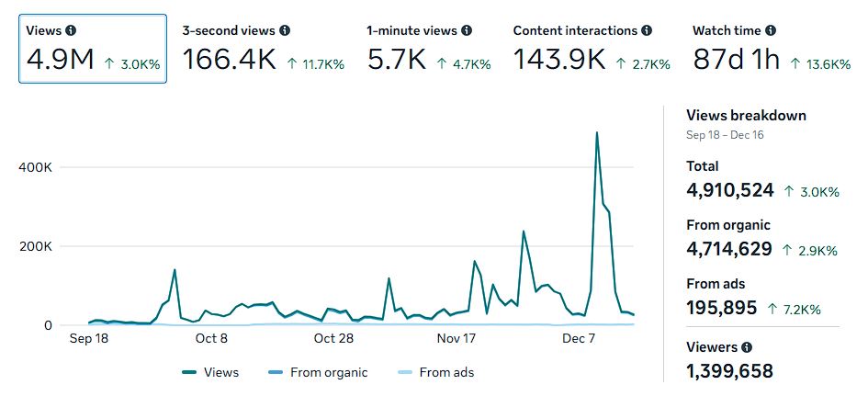Switch to the 1-minute views metric

[429, 49]
